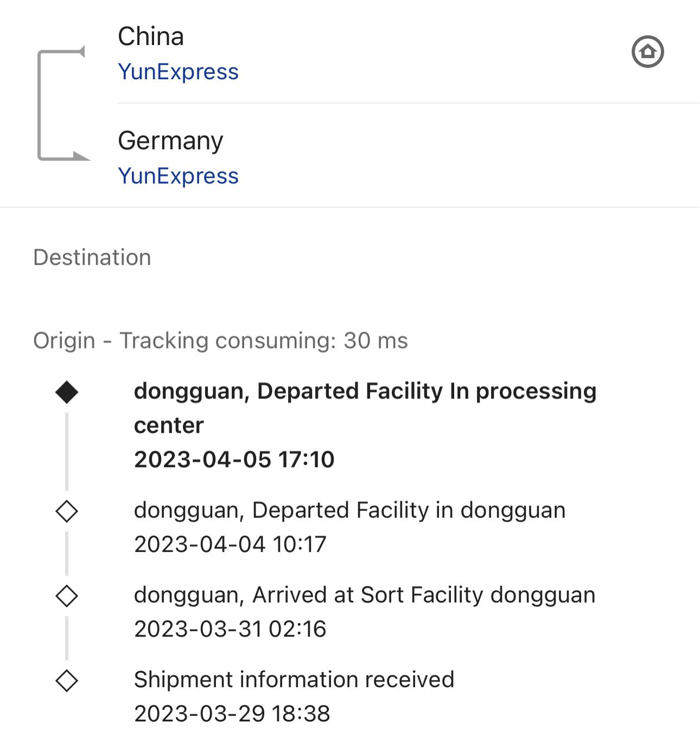Click the 2023-03-31 02:16 timestamp

[x=230, y=629]
